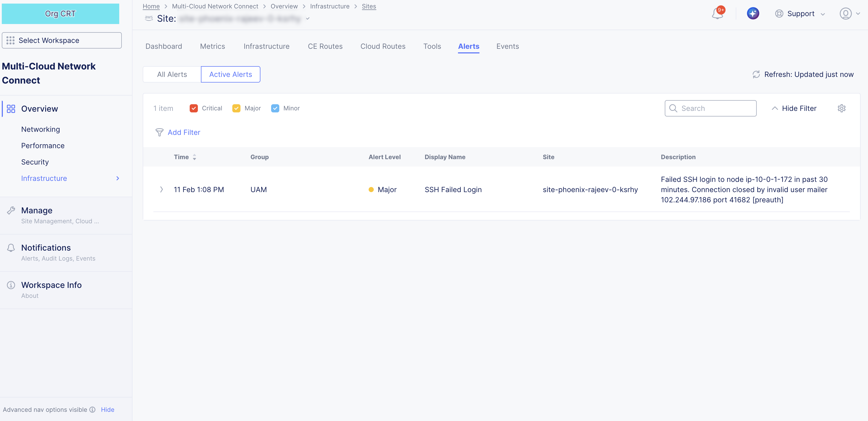Open the All Alerts tab

(172, 74)
